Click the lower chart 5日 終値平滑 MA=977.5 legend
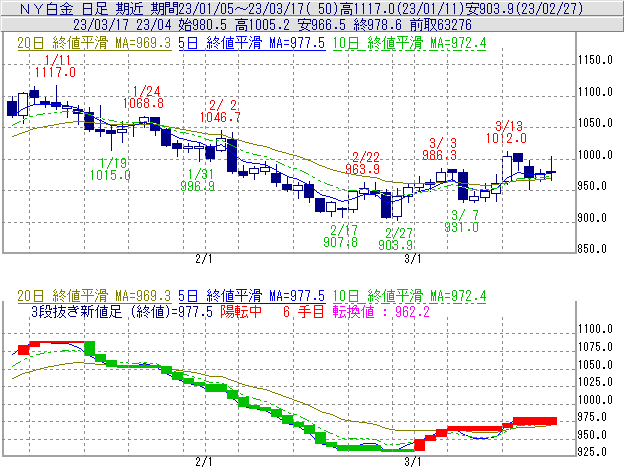This screenshot has height=475, width=624. pyautogui.click(x=252, y=296)
